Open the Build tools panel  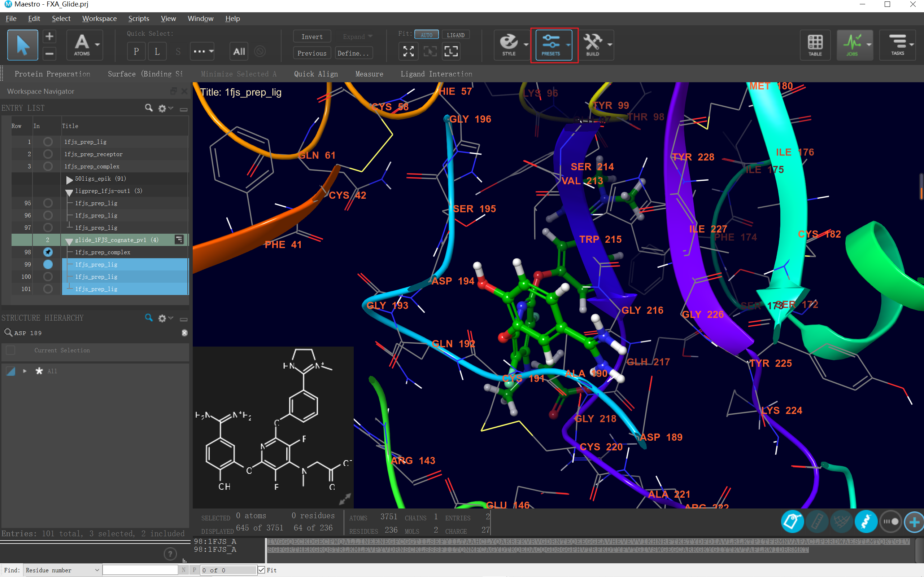(593, 45)
